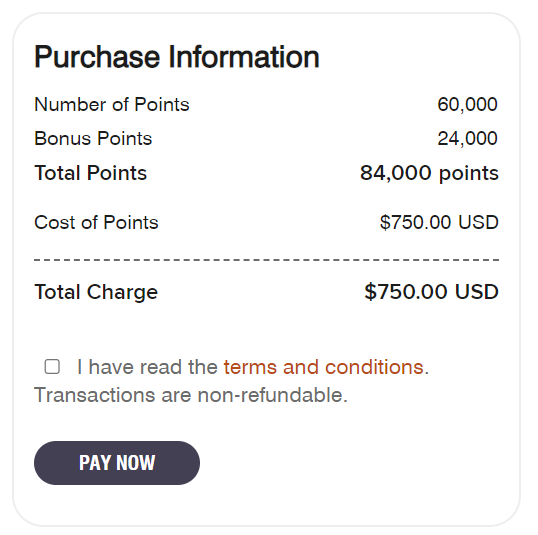The width and height of the screenshot is (538, 535).
Task: Click the 60,000 points value
Action: pyautogui.click(x=467, y=104)
